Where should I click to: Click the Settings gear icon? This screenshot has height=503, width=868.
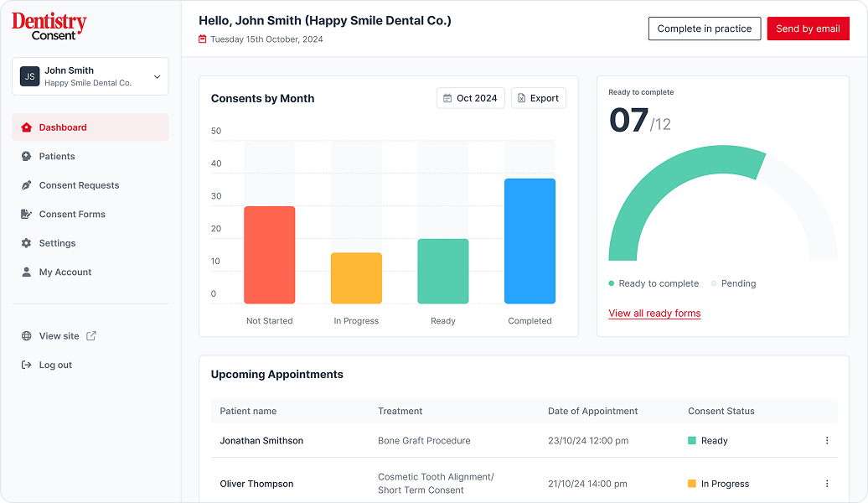26,243
